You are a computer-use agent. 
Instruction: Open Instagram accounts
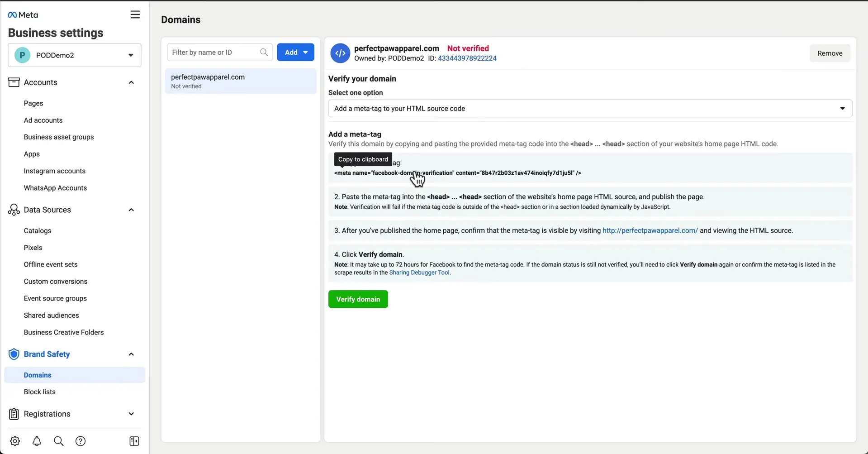tap(55, 171)
